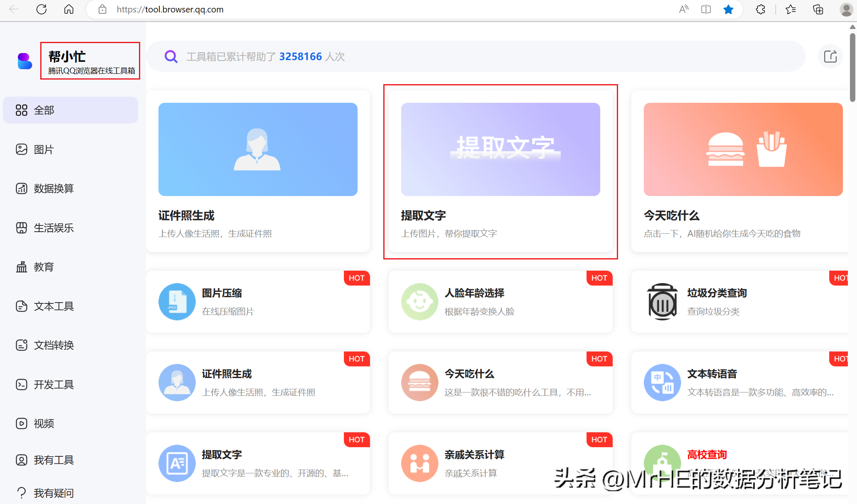Viewport: 857px width, 504px height.
Task: Open small 提取文字 HOT list card title
Action: (222, 455)
